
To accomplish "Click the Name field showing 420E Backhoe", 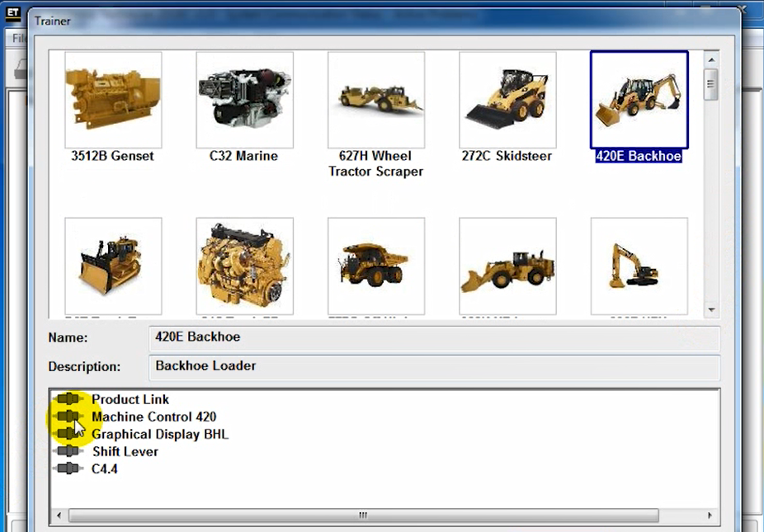I will 436,337.
